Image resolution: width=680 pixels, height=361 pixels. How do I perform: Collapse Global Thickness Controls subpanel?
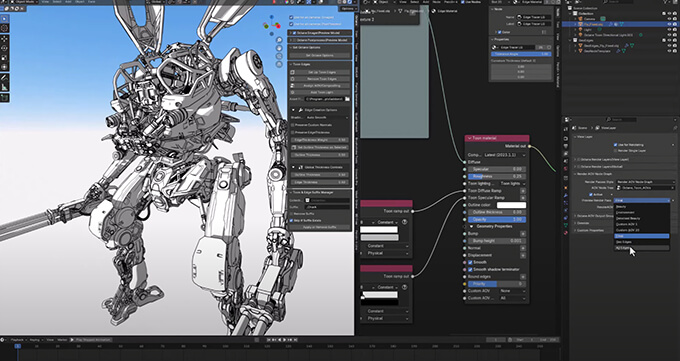click(293, 167)
